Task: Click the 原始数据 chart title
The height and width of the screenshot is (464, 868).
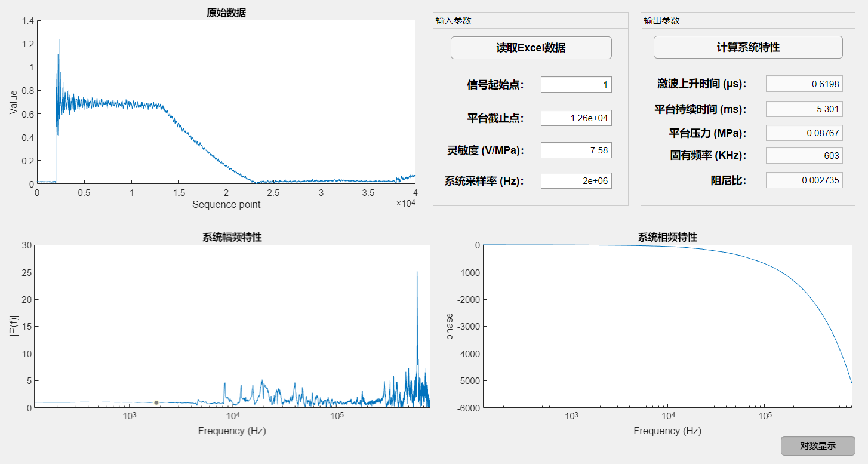Action: tap(226, 13)
